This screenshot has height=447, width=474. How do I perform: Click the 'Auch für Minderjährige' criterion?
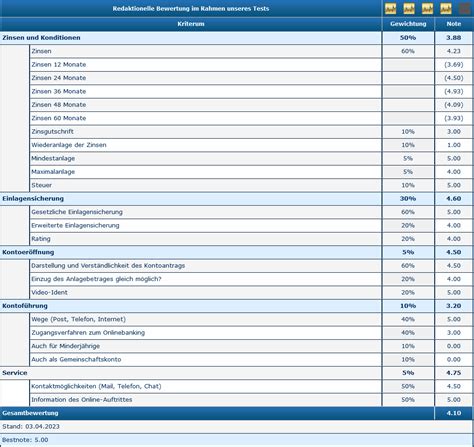66,346
